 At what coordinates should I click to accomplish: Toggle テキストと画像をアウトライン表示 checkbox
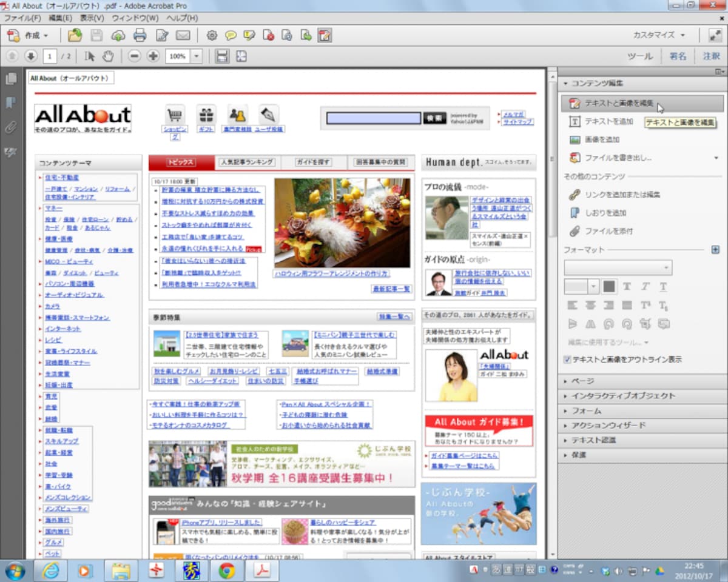pyautogui.click(x=567, y=360)
